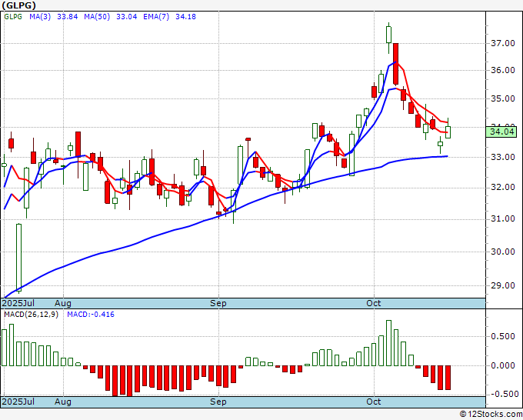Image resolution: width=523 pixels, height=420 pixels.
Task: Click the 31.00 price axis label
Action: (503, 218)
